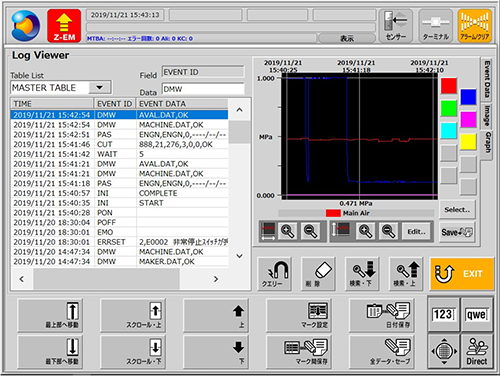The height and width of the screenshot is (376, 500).
Task: Switch to the Image tab
Action: (487, 116)
